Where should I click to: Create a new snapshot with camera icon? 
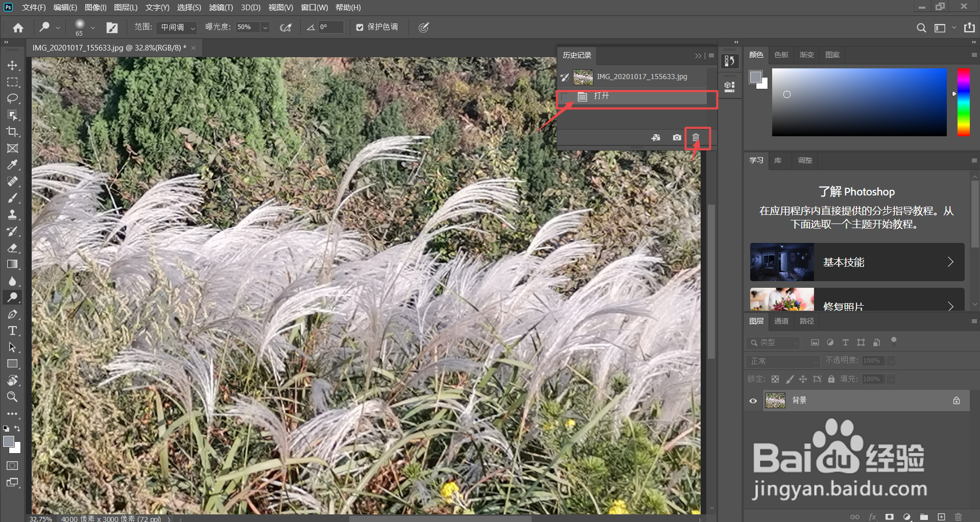tap(677, 137)
